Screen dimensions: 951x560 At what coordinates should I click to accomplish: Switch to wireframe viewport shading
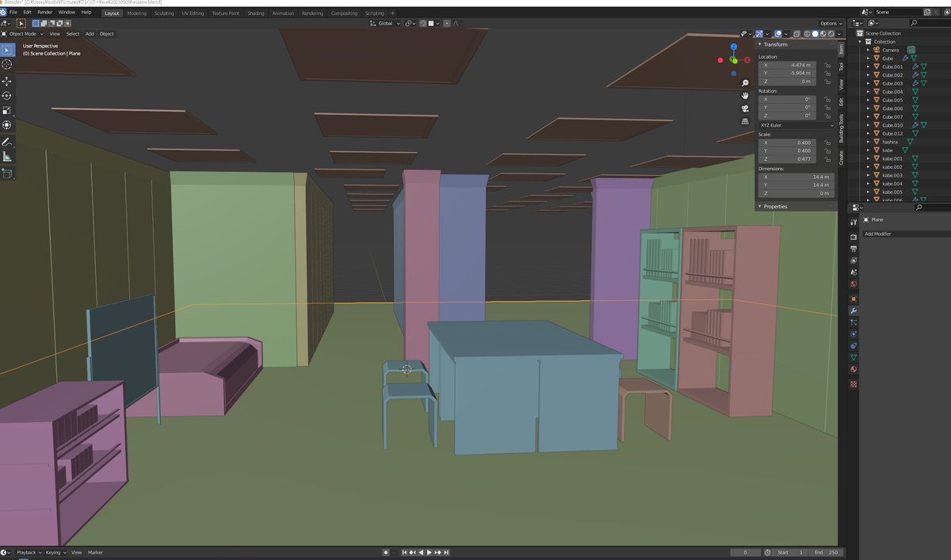(807, 34)
